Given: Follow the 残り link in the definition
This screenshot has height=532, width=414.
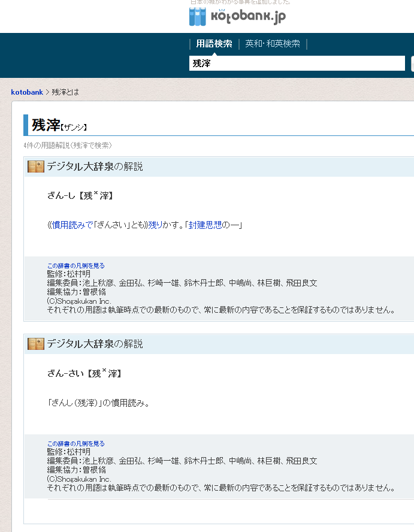Looking at the screenshot, I should pyautogui.click(x=155, y=225).
